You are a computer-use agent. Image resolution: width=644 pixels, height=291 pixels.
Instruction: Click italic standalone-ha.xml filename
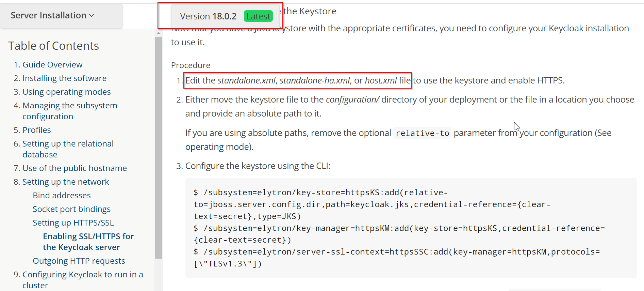pyautogui.click(x=314, y=80)
